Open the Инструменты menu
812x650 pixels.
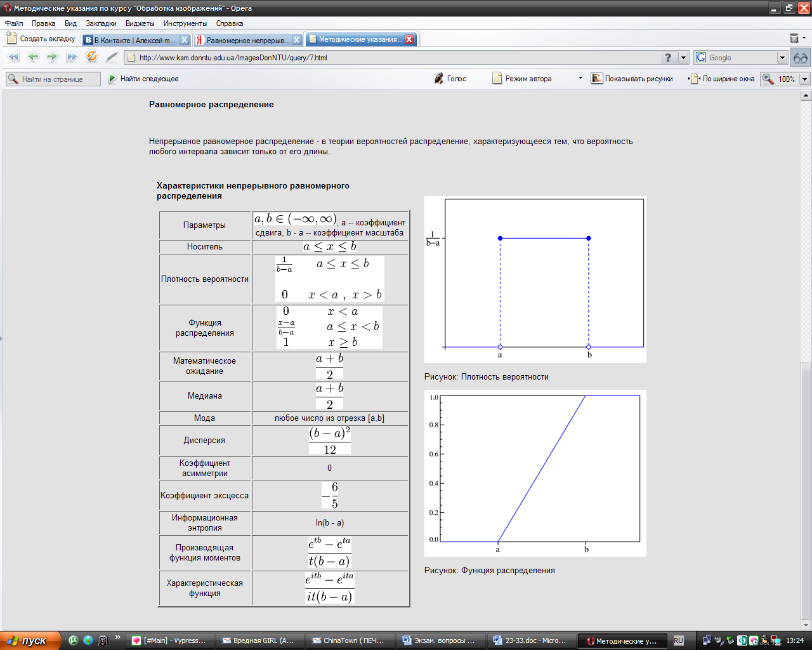(185, 23)
